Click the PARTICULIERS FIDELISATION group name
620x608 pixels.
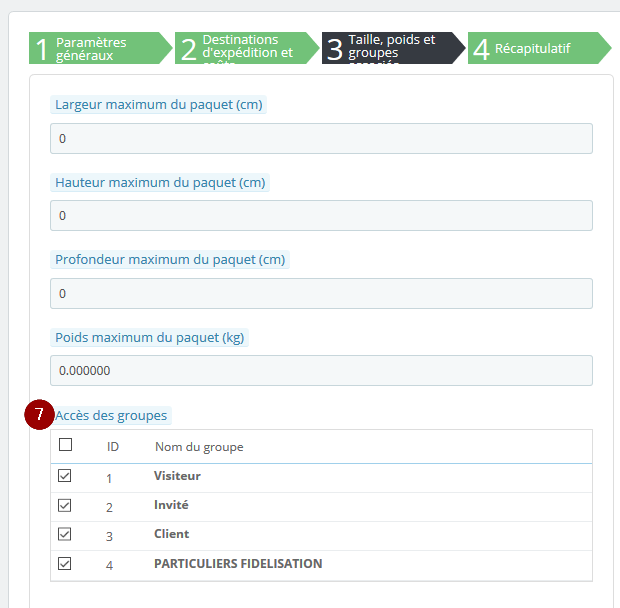pyautogui.click(x=238, y=563)
